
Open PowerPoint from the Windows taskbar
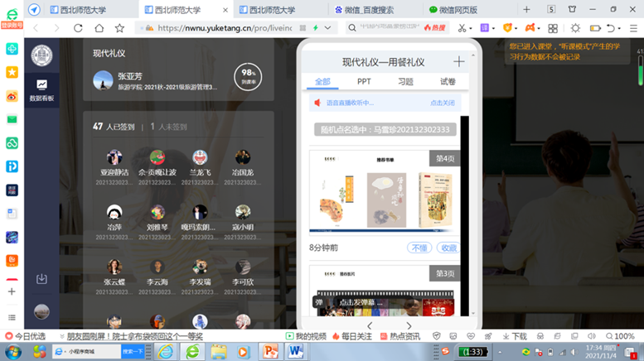click(270, 351)
